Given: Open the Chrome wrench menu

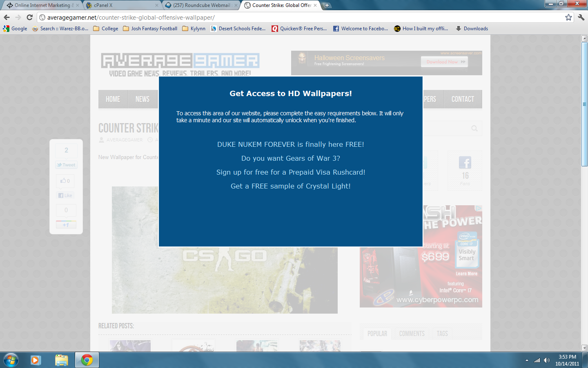Looking at the screenshot, I should [581, 17].
